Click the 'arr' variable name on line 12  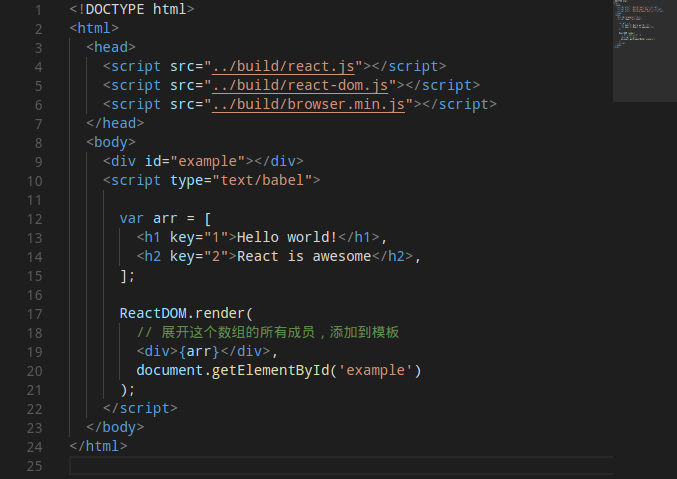165,218
